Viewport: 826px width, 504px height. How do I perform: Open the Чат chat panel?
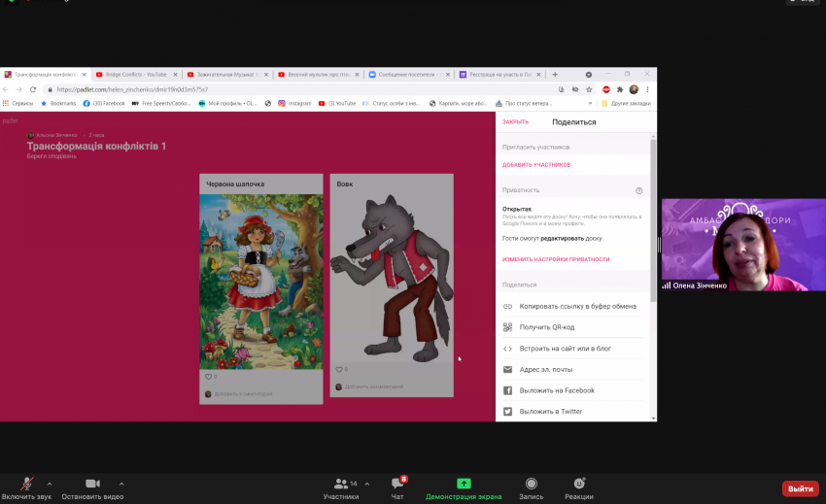[397, 488]
